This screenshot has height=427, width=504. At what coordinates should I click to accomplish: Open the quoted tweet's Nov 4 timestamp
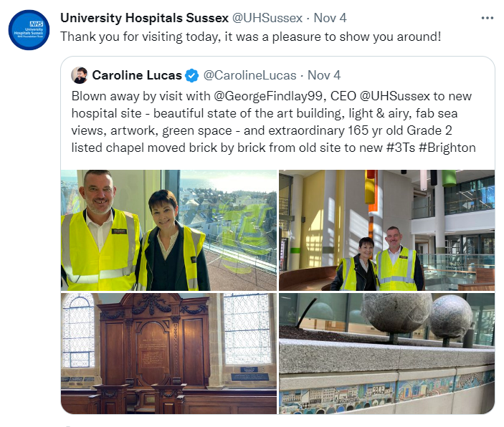pos(324,75)
